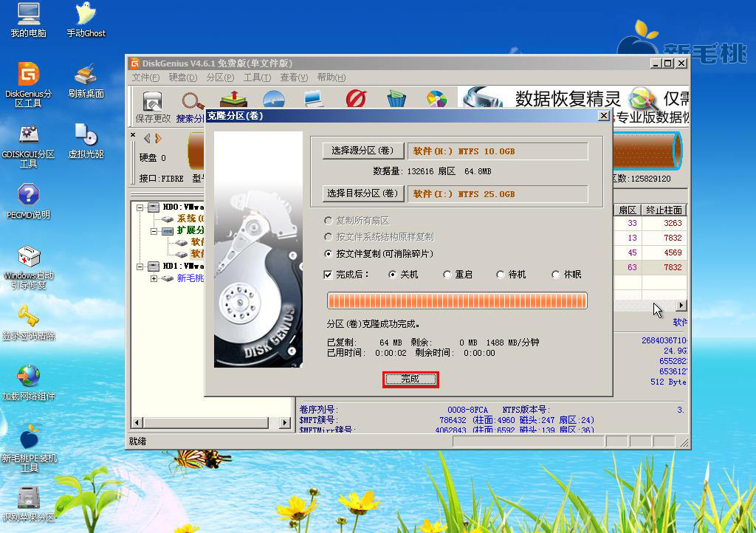Select the 加载网络组件 globe icon
The image size is (756, 533).
pos(29,383)
